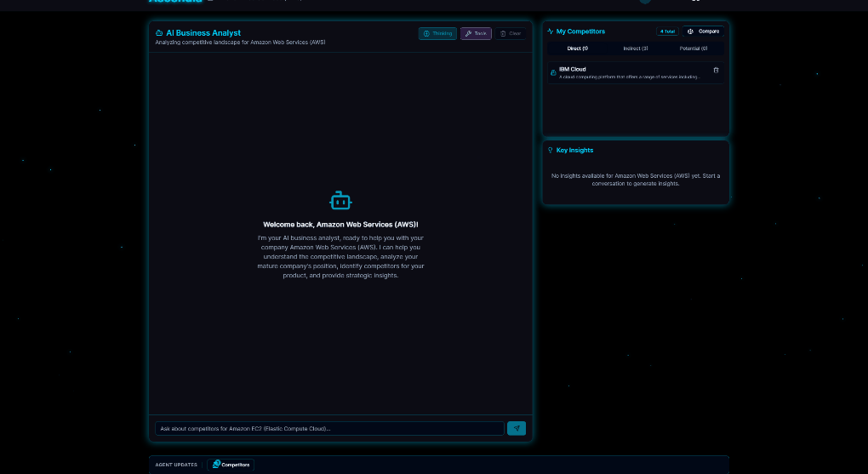The height and width of the screenshot is (474, 868).
Task: Click the AI Business Analyst header icon
Action: coord(159,33)
